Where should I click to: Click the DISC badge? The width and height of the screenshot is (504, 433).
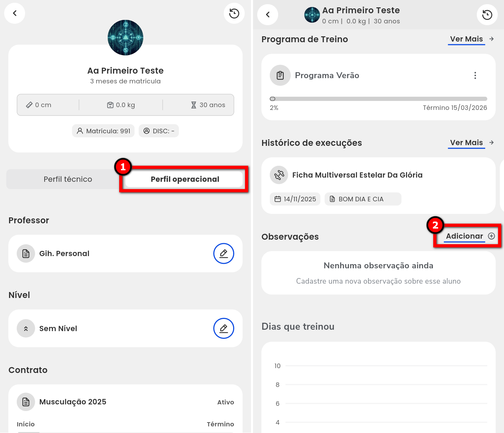tap(159, 131)
